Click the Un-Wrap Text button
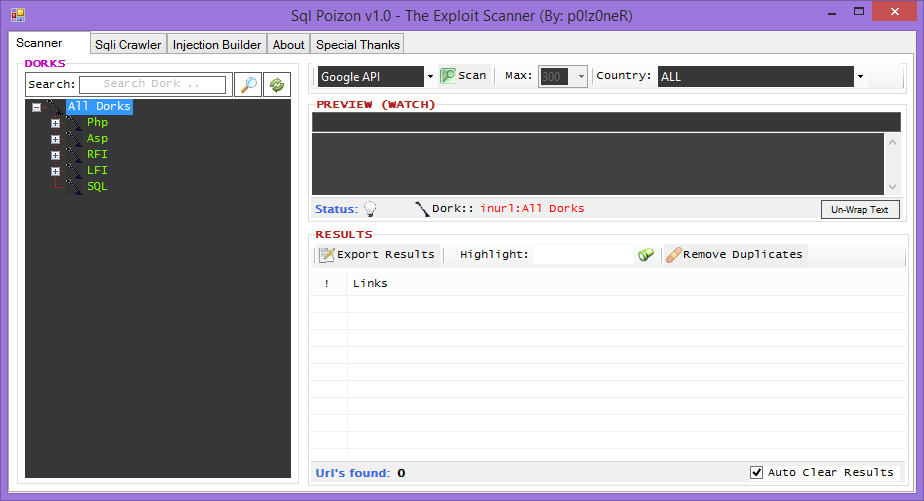Image resolution: width=924 pixels, height=501 pixels. pyautogui.click(x=860, y=209)
